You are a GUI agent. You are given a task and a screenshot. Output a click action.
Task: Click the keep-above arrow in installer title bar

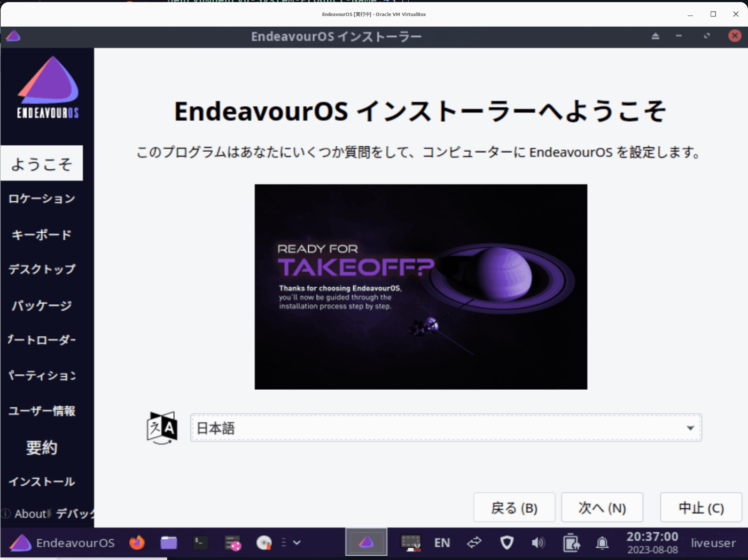pos(656,36)
